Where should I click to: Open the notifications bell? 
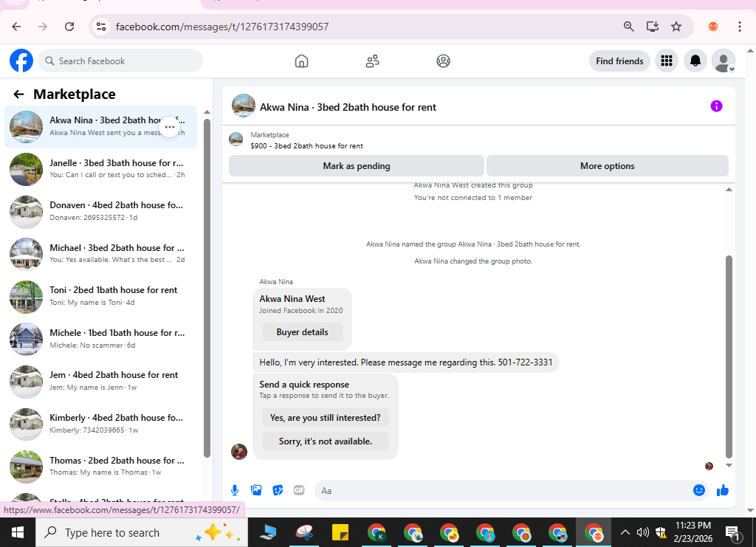point(695,61)
